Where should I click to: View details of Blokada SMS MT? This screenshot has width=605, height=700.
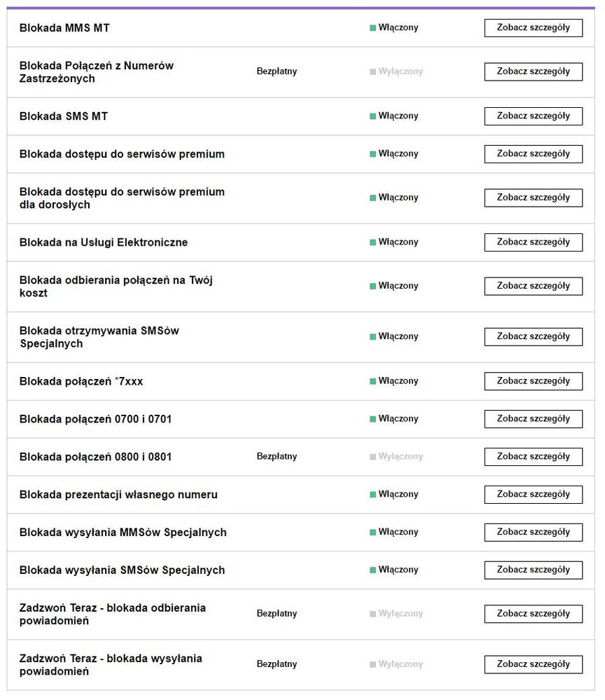[x=533, y=116]
